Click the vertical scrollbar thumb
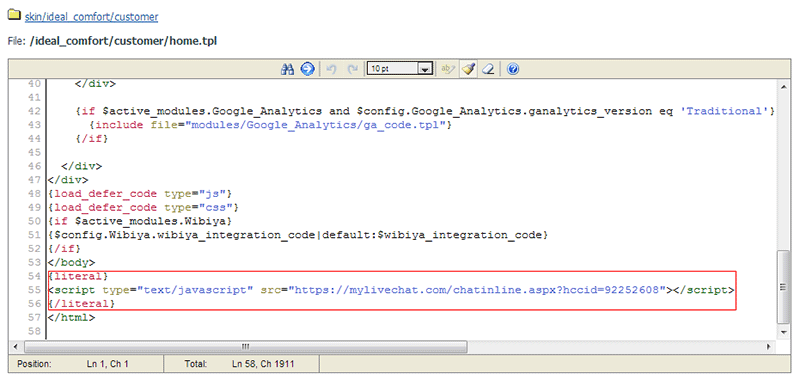This screenshot has height=380, width=800. (784, 287)
